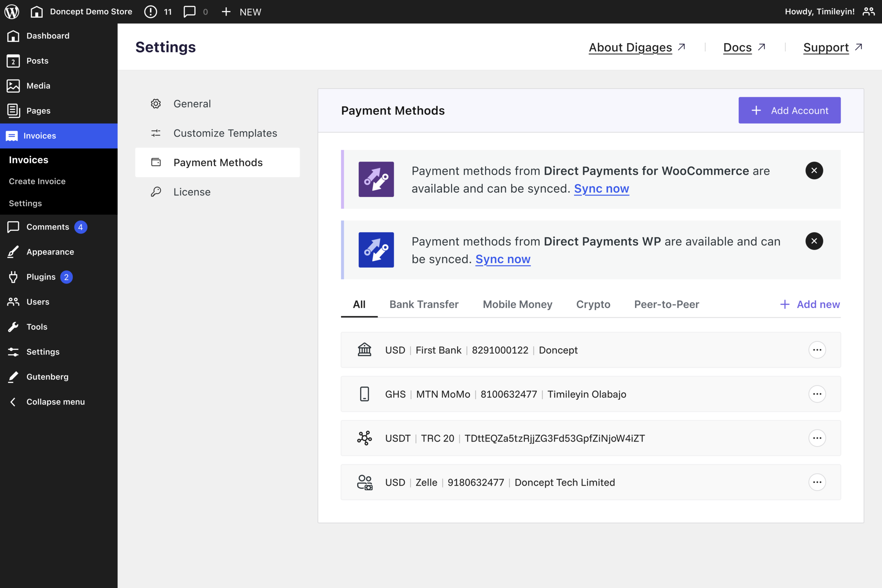The image size is (882, 588).
Task: Click the Direct Payments for WooCommerce plugin icon
Action: [376, 179]
